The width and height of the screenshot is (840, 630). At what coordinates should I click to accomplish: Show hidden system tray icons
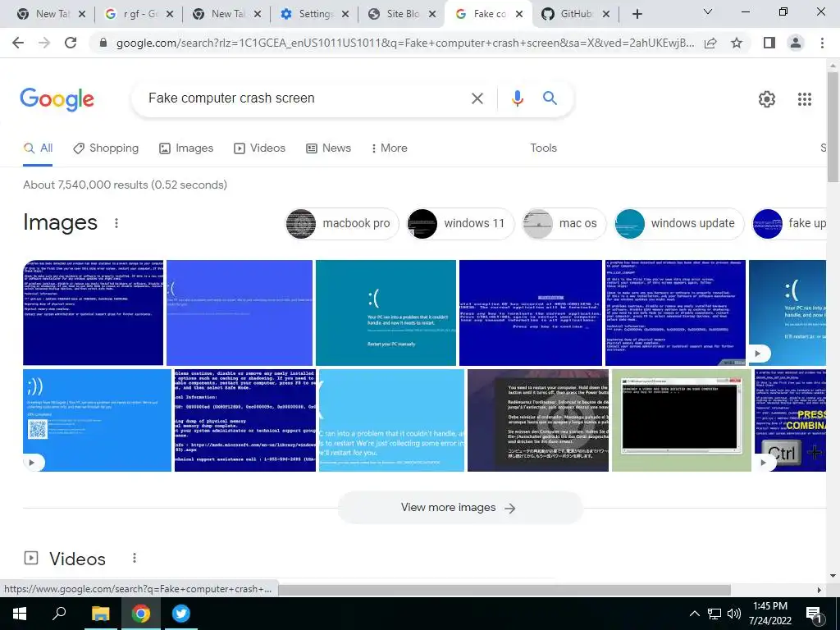coord(694,614)
